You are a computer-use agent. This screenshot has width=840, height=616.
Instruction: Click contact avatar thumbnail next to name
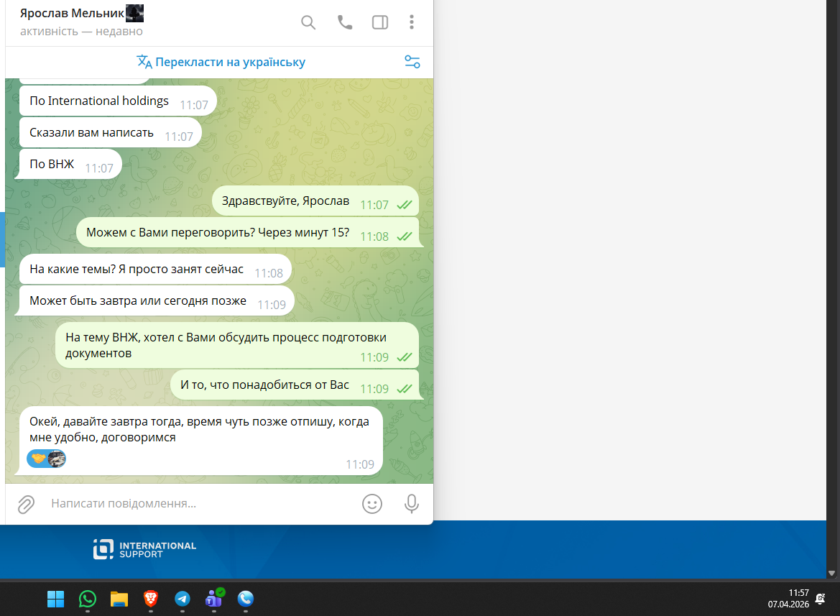(134, 13)
